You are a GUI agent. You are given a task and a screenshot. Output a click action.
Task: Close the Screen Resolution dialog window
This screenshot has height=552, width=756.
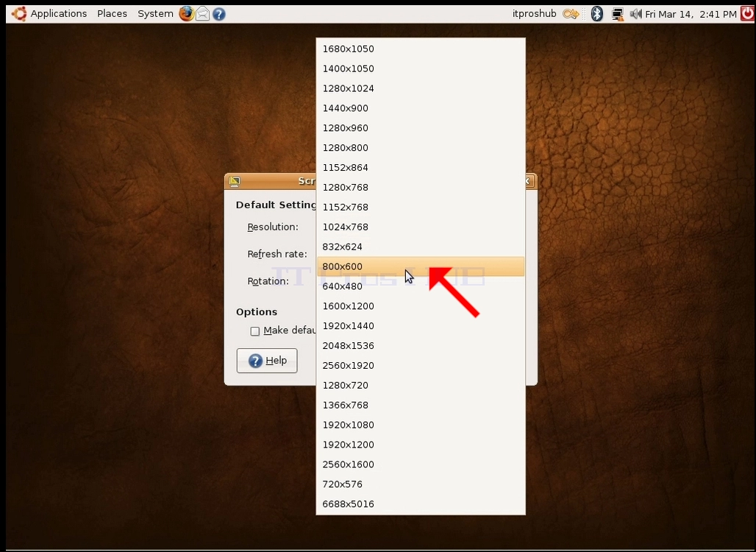click(529, 181)
